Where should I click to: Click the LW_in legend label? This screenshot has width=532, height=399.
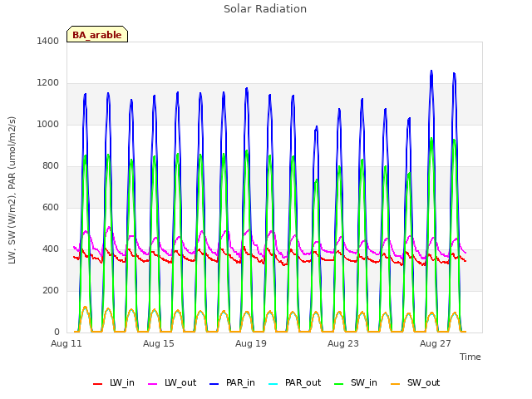(x=122, y=382)
